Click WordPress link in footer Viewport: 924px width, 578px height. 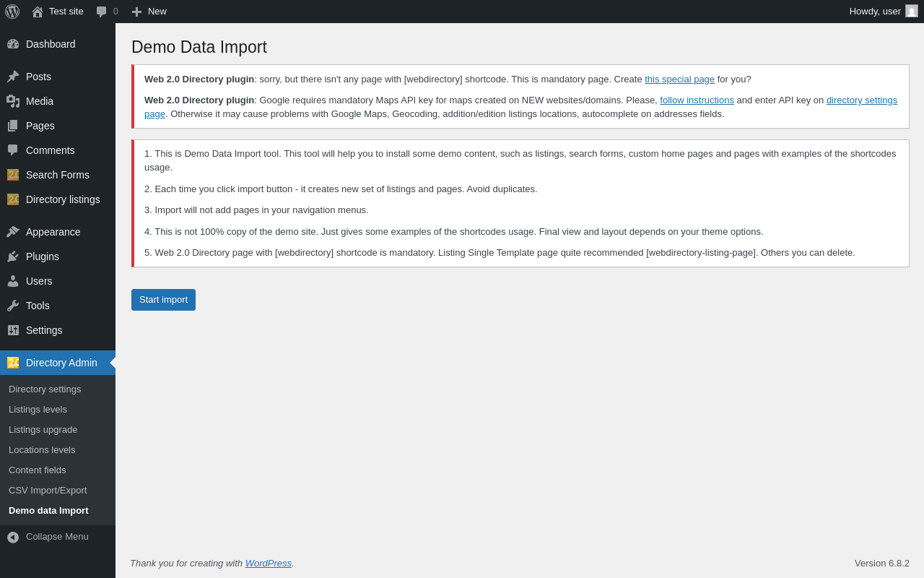click(x=268, y=564)
